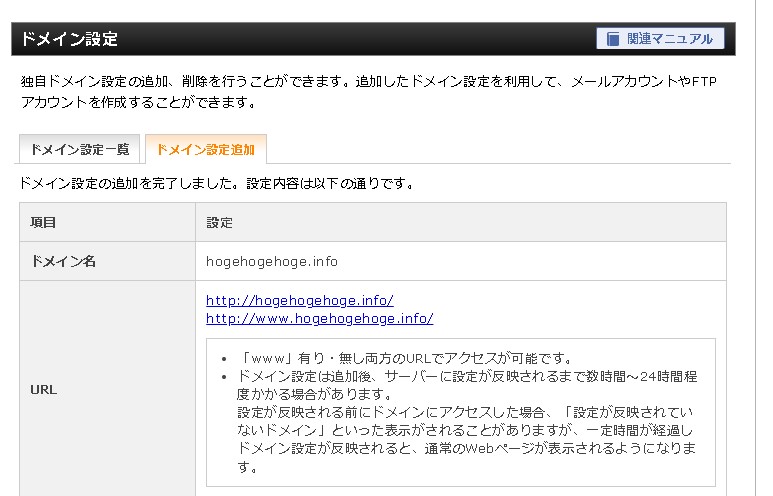This screenshot has width=773, height=496.
Task: Click the 独自ドメイン設定 description paragraph
Action: (x=370, y=92)
